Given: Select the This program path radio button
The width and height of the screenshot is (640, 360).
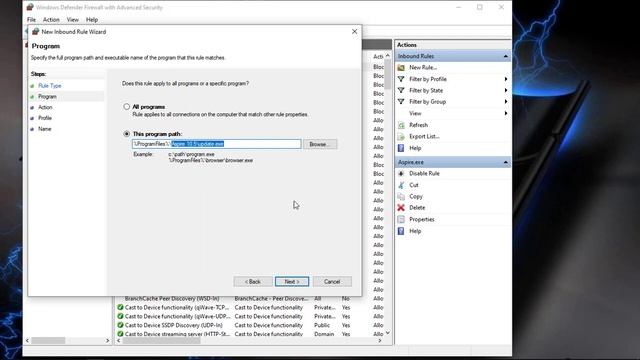Looking at the screenshot, I should point(127,134).
